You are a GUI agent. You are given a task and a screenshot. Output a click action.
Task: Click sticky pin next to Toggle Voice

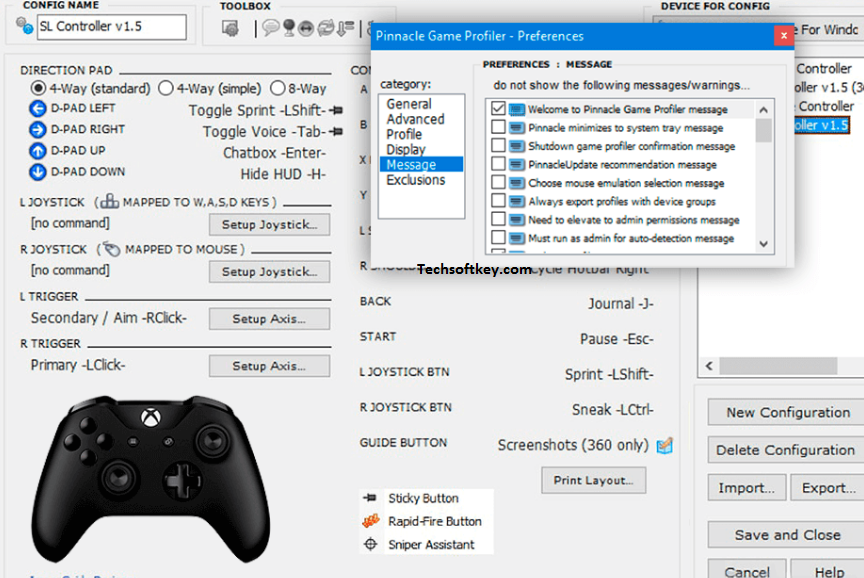[336, 132]
